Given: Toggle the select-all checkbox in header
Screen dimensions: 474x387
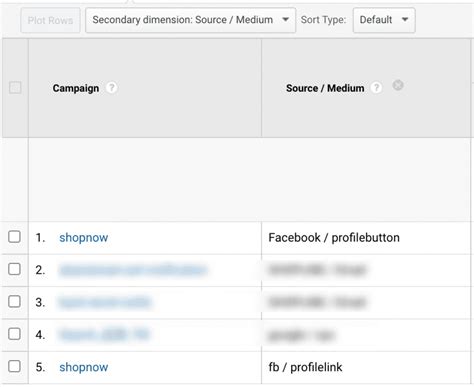Looking at the screenshot, I should click(x=15, y=88).
